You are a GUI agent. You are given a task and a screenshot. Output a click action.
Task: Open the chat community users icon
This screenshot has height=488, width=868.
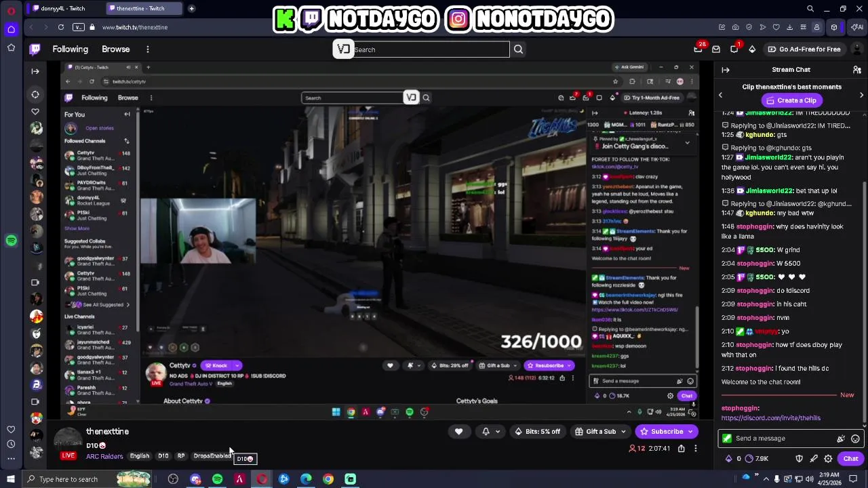click(857, 70)
